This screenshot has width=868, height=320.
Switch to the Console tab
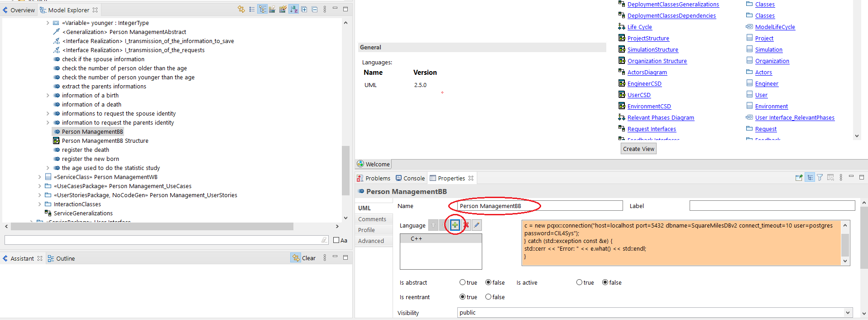pyautogui.click(x=410, y=178)
